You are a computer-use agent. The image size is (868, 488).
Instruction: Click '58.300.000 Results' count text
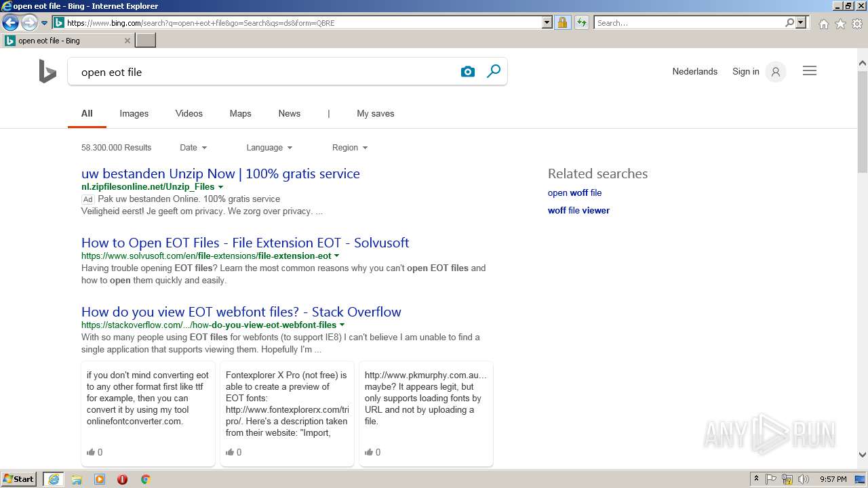117,148
